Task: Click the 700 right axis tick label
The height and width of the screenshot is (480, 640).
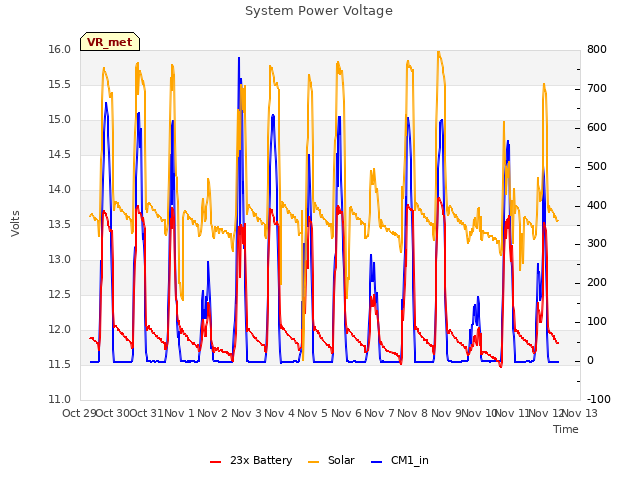Action: [x=597, y=89]
